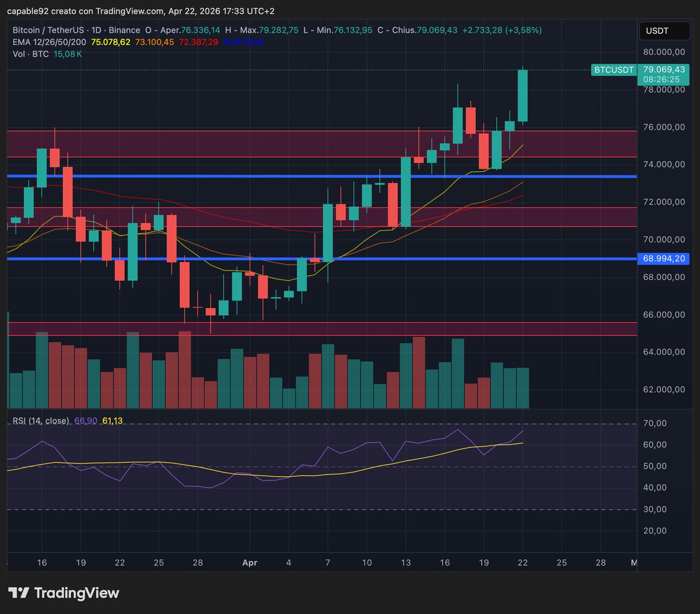Screen dimensions: 700x614
Task: Click the 62.000,00 price scale label
Action: tap(664, 390)
